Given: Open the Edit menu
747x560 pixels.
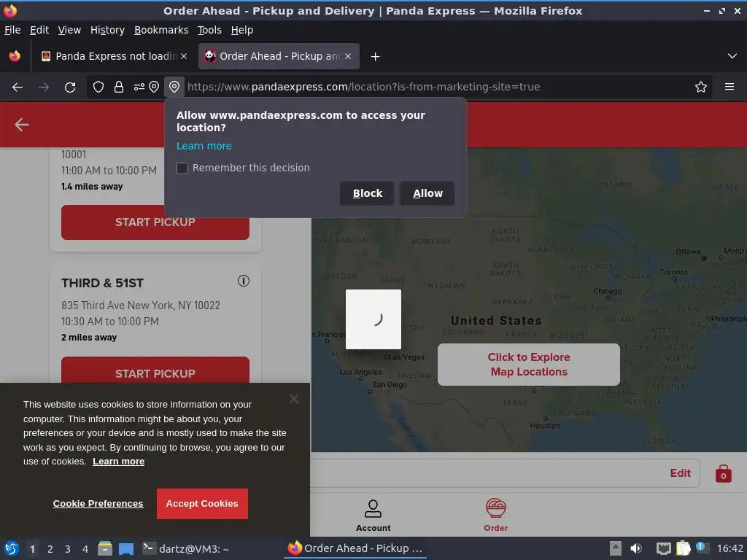Looking at the screenshot, I should tap(39, 30).
